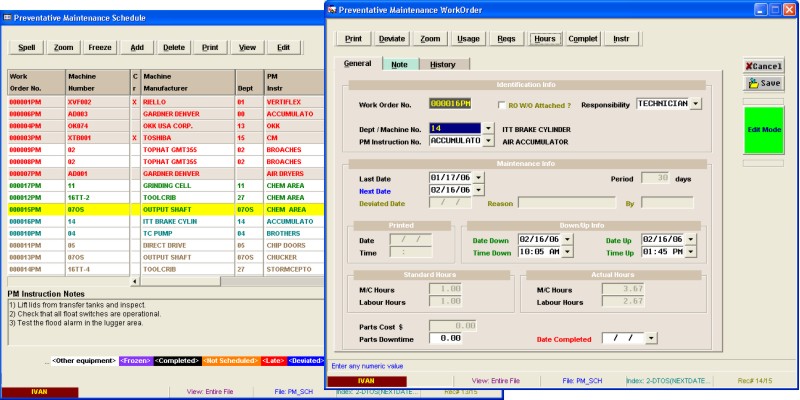
Task: Expand the Date Completed dropdown
Action: click(x=652, y=338)
